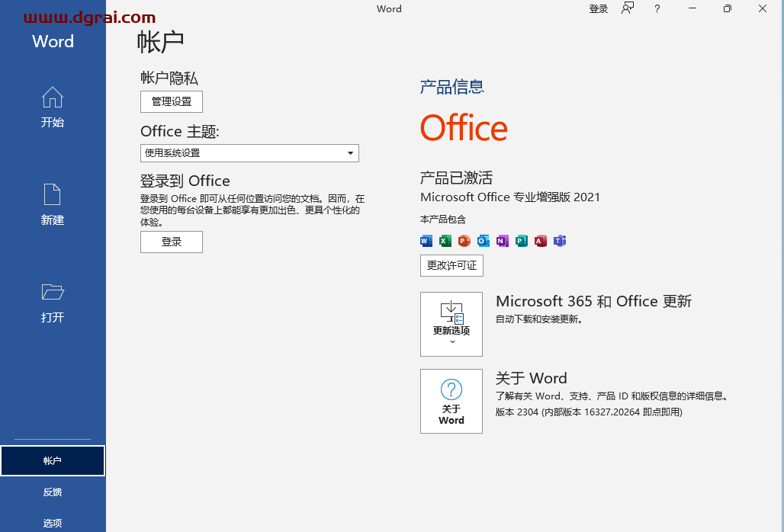Select the 帐户 tab in sidebar
The height and width of the screenshot is (532, 784).
[x=53, y=460]
